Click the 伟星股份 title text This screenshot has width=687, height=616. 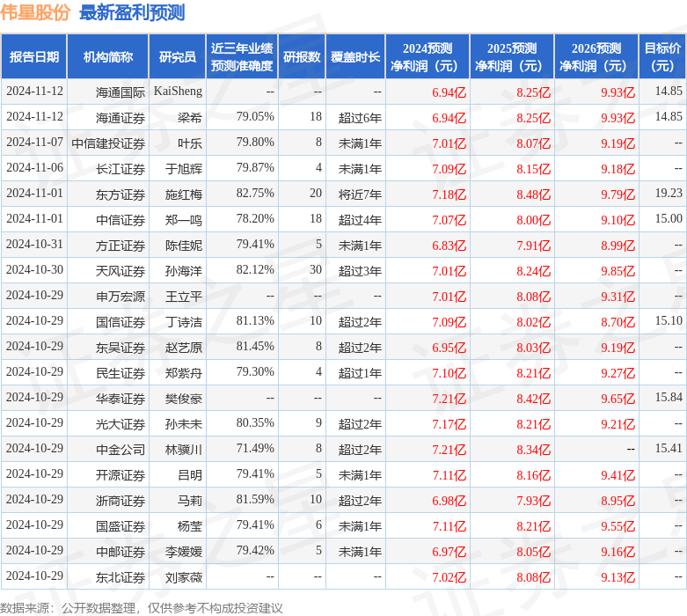[x=35, y=12]
